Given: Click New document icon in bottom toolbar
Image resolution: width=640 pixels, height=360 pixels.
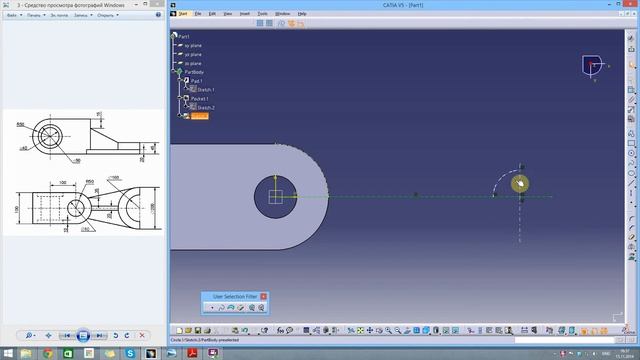Looking at the screenshot, I should point(179,331).
